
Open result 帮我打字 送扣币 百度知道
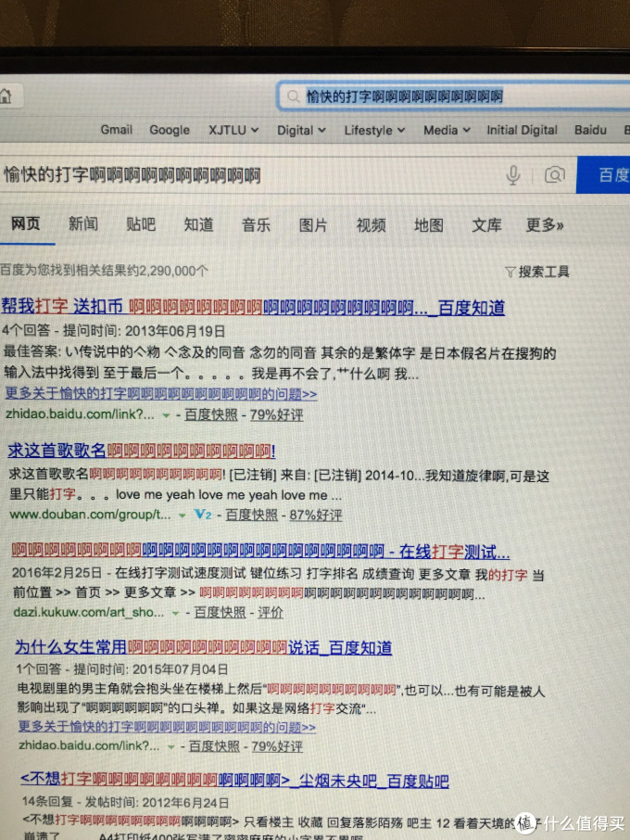pyautogui.click(x=253, y=307)
